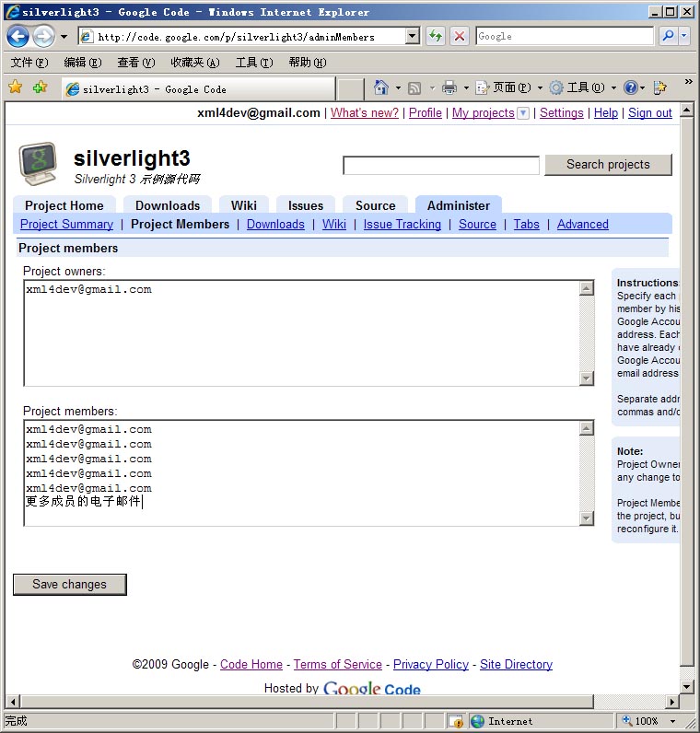
Task: Select the Administer tab
Action: pos(459,205)
